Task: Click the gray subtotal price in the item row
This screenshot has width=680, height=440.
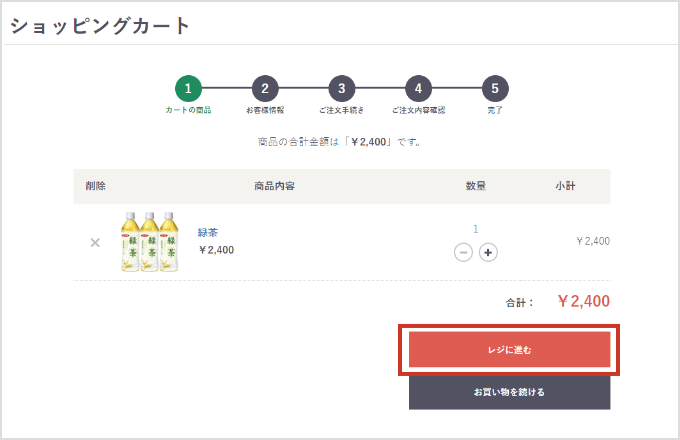Action: 593,241
